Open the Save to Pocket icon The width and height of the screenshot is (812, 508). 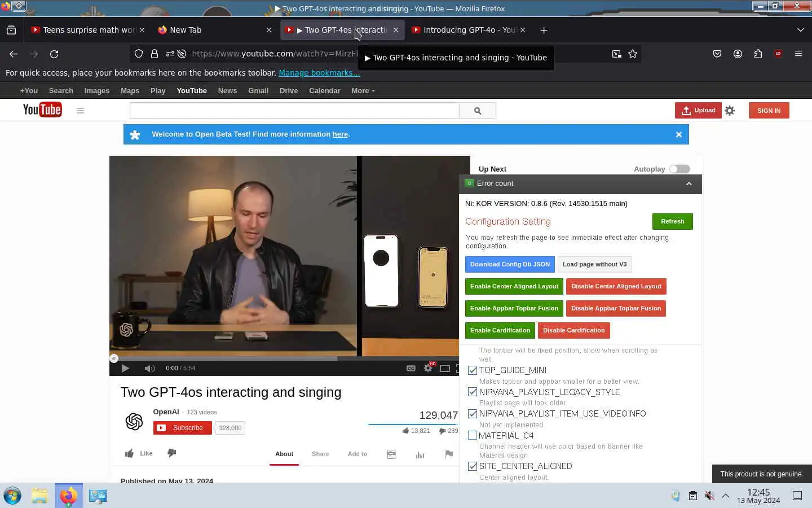tap(717, 54)
